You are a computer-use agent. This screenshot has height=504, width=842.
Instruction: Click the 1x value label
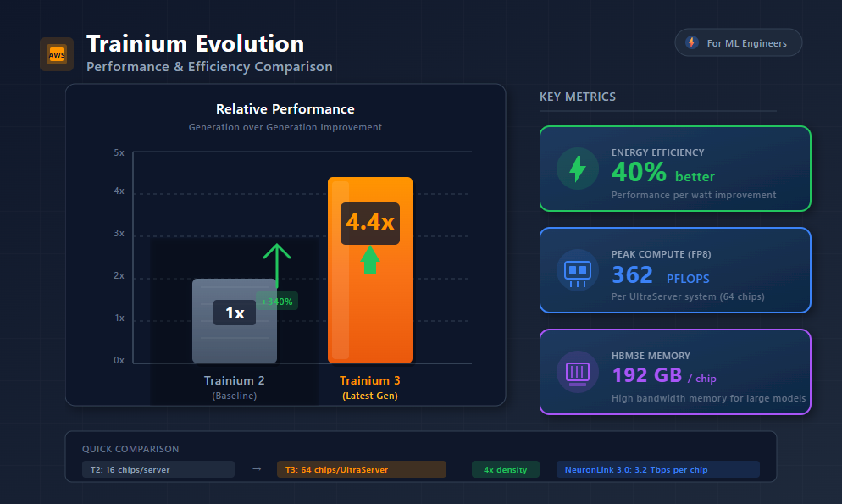click(235, 313)
